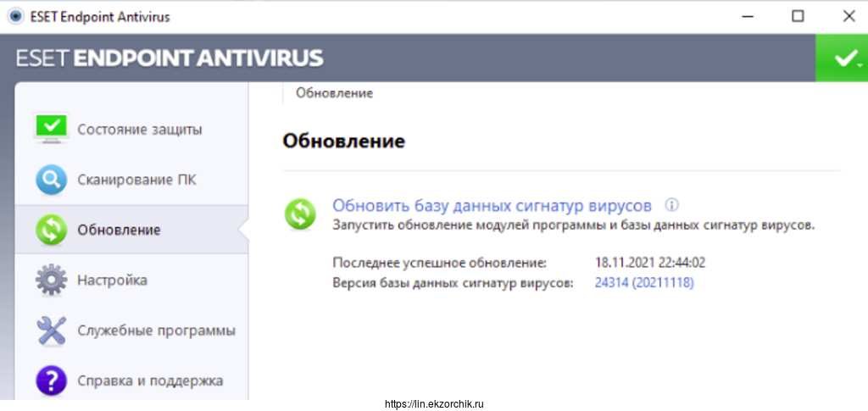The width and height of the screenshot is (868, 411).
Task: Select the Состояние защиты menu label
Action: point(140,130)
